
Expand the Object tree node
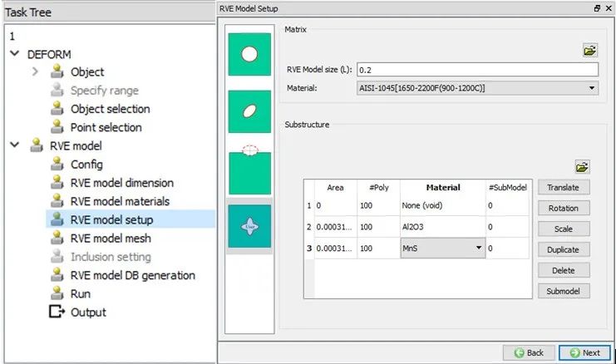pyautogui.click(x=35, y=71)
